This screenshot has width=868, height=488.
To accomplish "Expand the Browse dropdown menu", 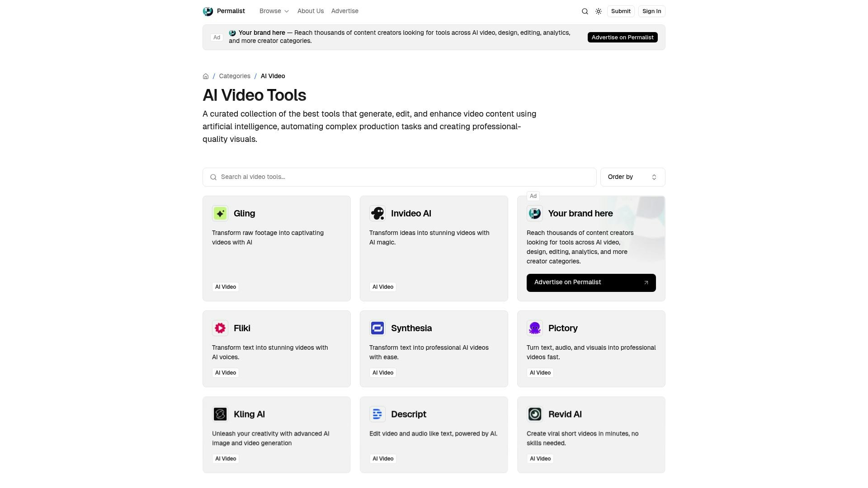I will tap(274, 11).
